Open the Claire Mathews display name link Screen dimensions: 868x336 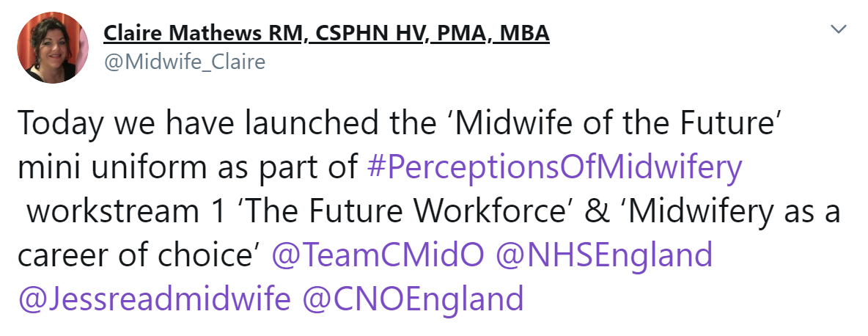[327, 34]
